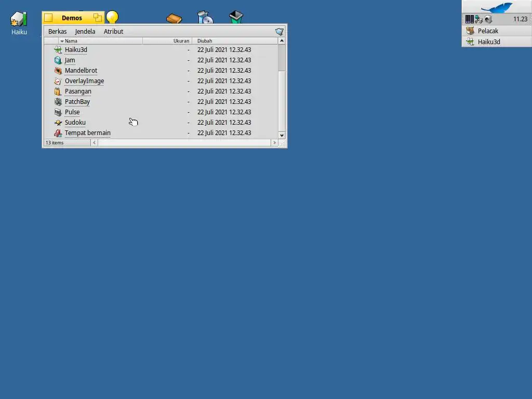Click the Haiku3d file name

coord(76,50)
